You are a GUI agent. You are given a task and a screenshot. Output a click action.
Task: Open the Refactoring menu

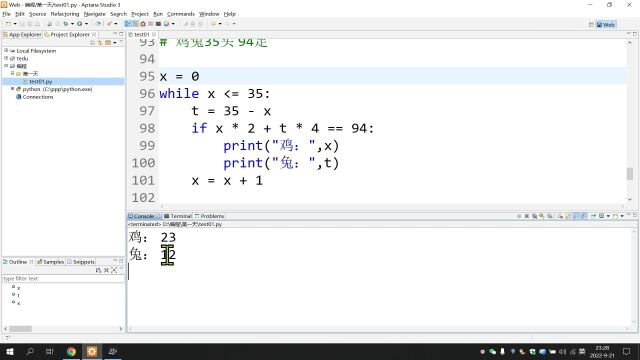coord(64,14)
